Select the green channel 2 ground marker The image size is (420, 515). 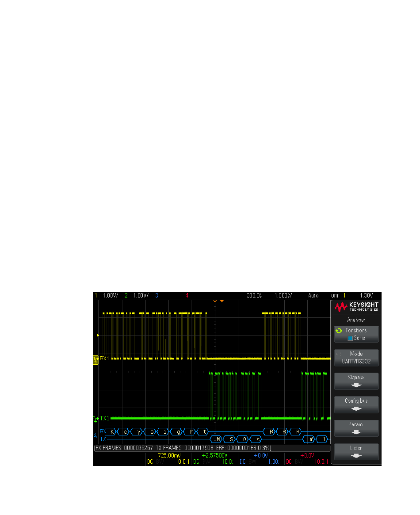[95, 419]
